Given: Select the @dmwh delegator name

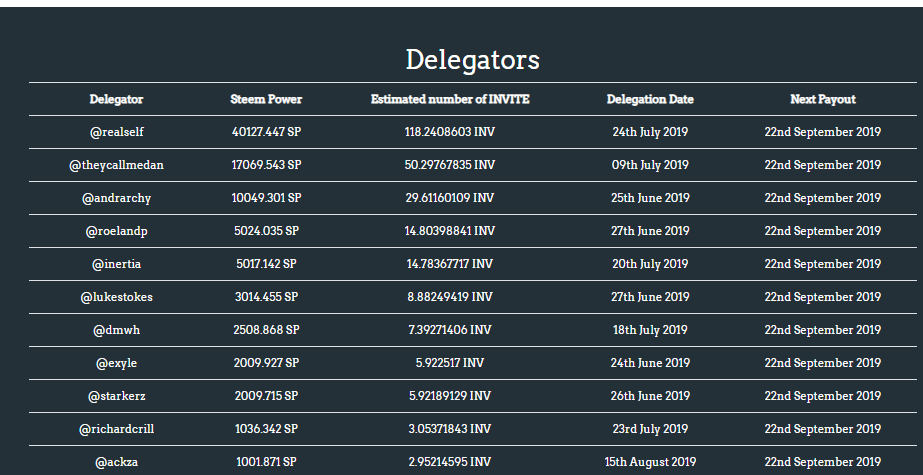Looking at the screenshot, I should pyautogui.click(x=116, y=330).
